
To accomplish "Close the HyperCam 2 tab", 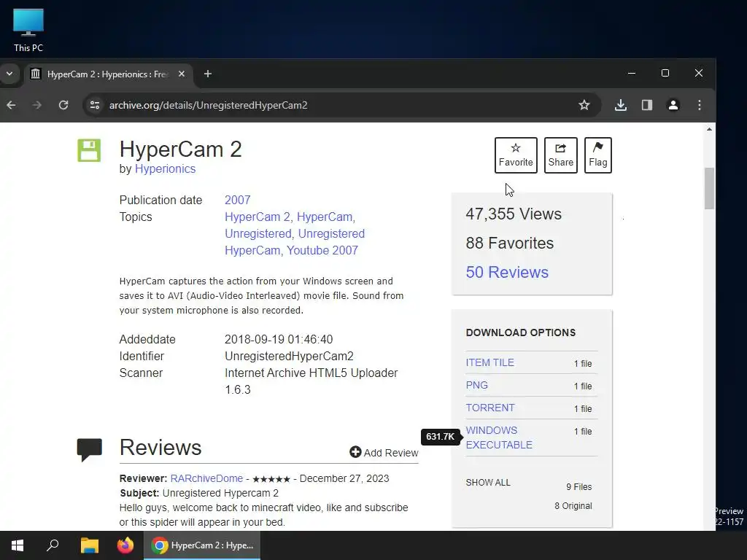I will 182,74.
